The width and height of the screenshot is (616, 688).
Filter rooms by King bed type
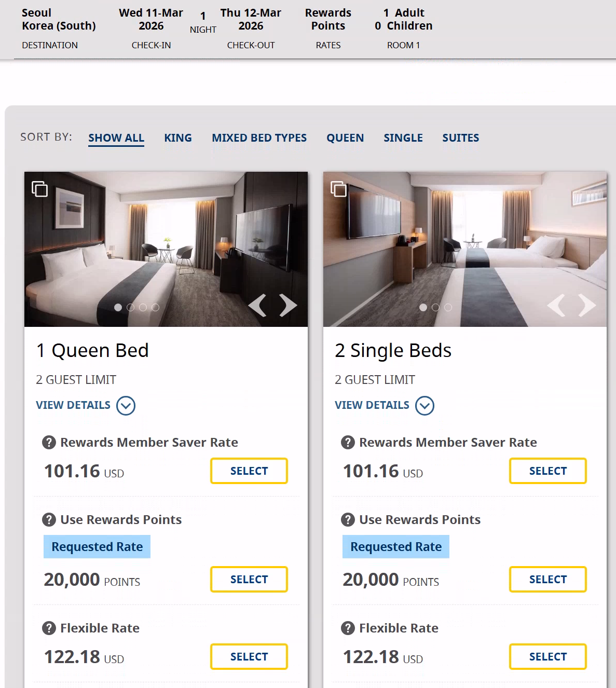178,138
